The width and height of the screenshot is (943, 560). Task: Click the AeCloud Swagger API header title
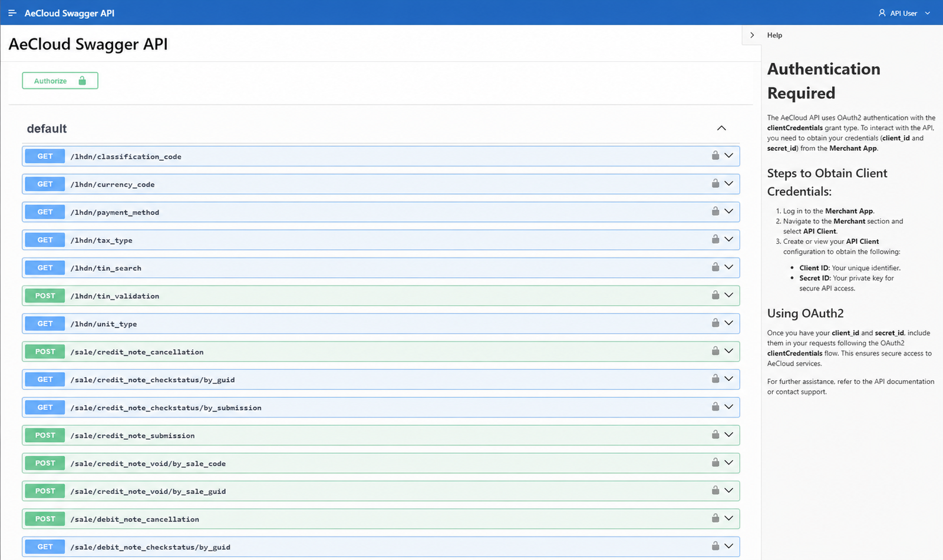(70, 13)
